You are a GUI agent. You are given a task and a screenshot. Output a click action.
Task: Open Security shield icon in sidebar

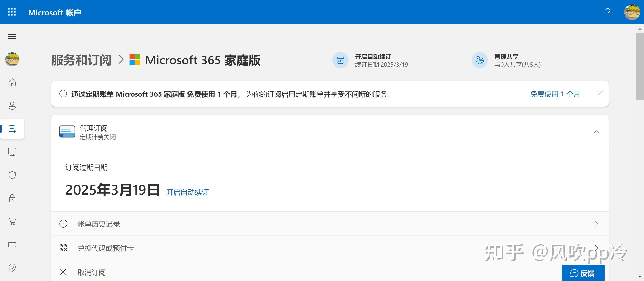click(12, 175)
